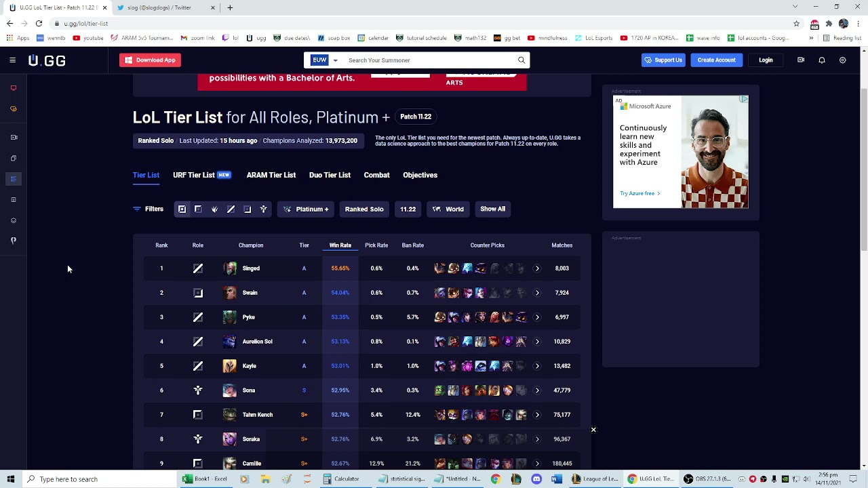Click the video camera sidebar icon
Viewport: 868px width, 488px height.
[x=13, y=138]
